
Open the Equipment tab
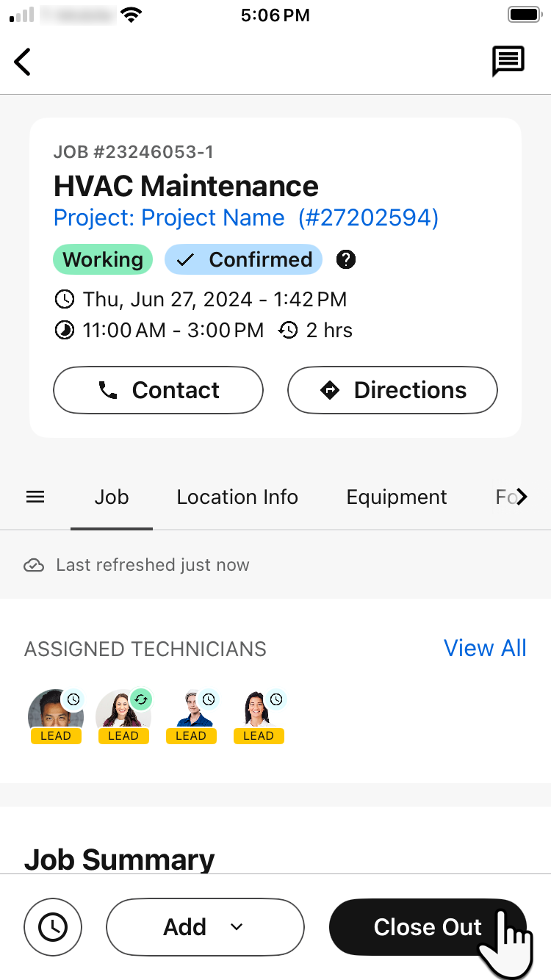click(x=397, y=497)
